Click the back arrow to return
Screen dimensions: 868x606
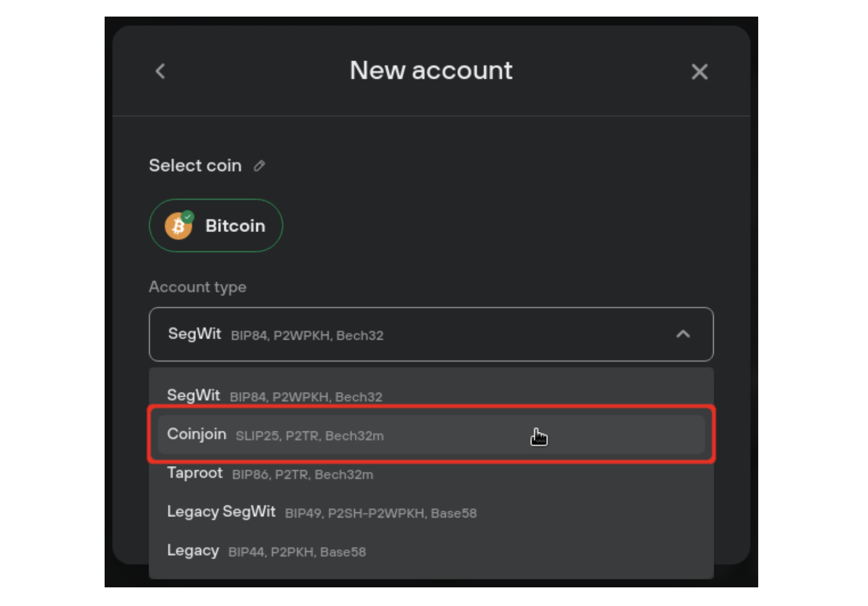pyautogui.click(x=160, y=71)
